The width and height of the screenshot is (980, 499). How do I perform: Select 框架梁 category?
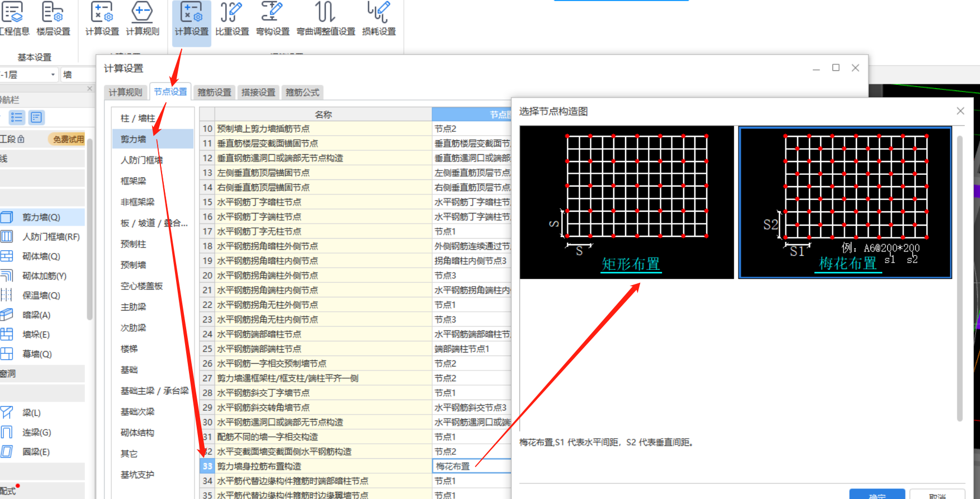[x=153, y=181]
